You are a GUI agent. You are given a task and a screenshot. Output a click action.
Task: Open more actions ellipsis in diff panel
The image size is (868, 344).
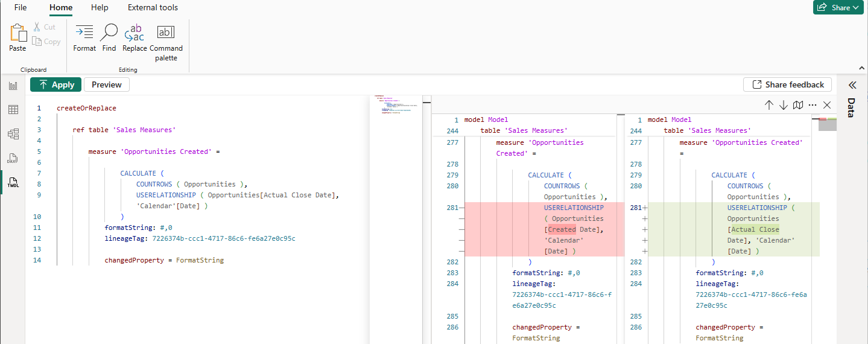coord(813,105)
